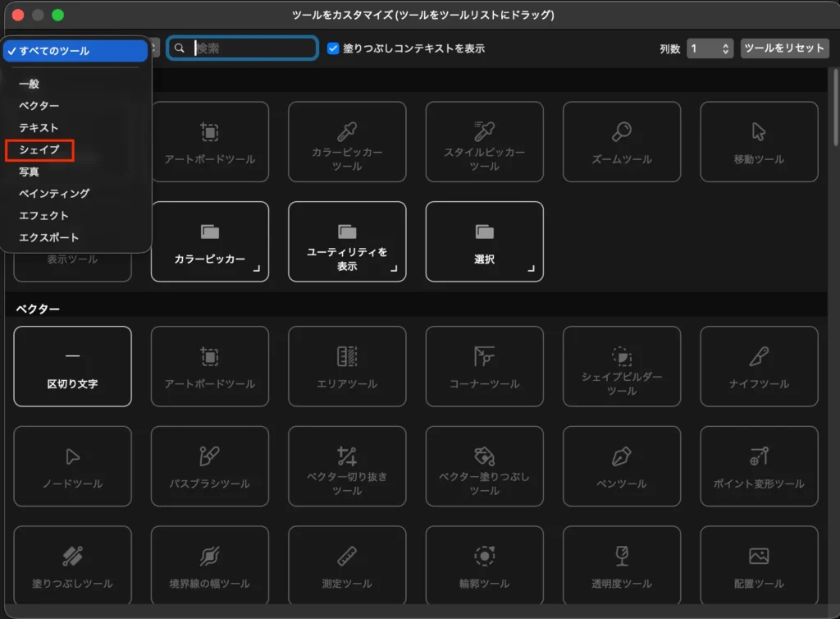This screenshot has width=840, height=619.
Task: Click the 区切り文字 separator tile
Action: pos(72,366)
